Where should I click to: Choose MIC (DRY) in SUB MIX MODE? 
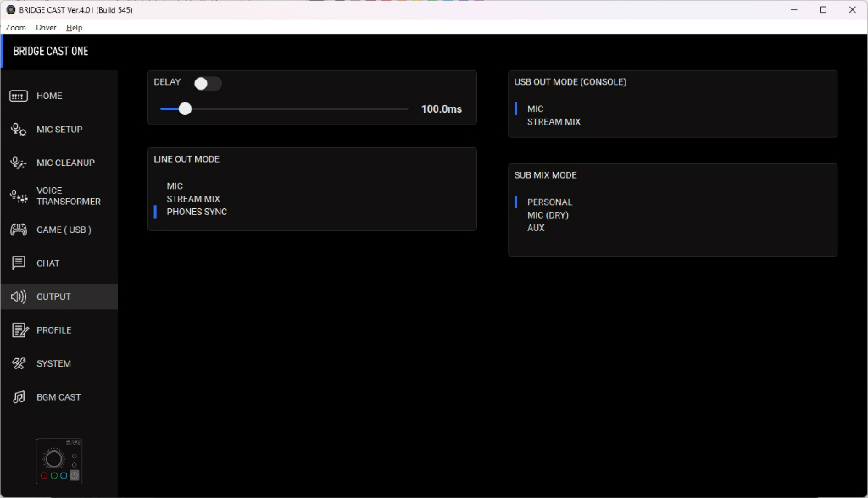click(548, 215)
